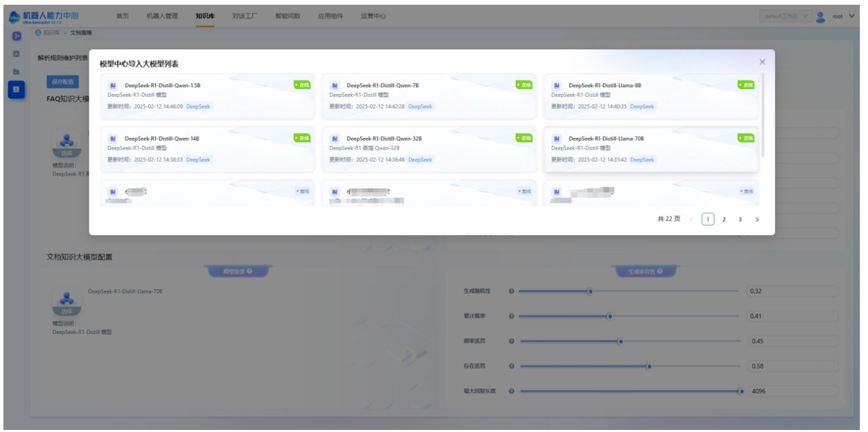Click the text 共 22 页 in pagination
This screenshot has width=868, height=432.
coord(669,219)
